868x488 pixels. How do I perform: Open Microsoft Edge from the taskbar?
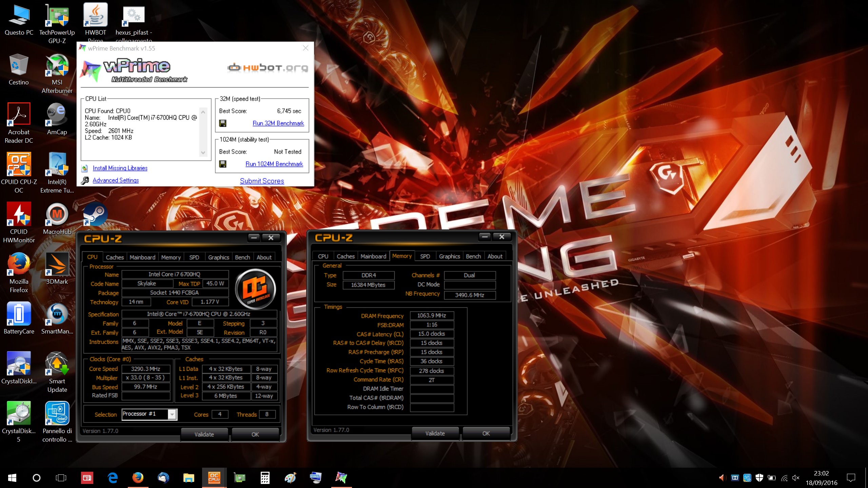[x=113, y=478]
